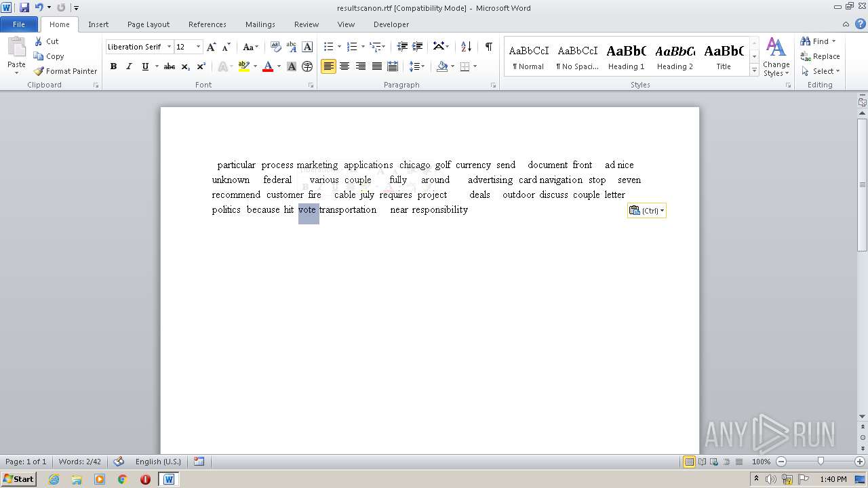Open the Mailings tab

[x=260, y=24]
